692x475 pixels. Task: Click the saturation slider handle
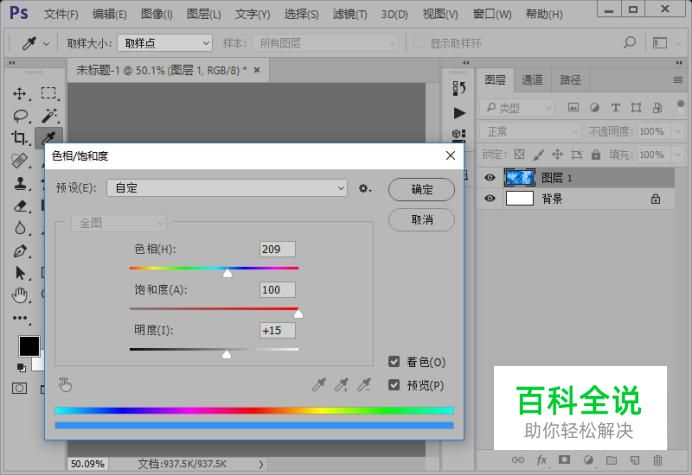[x=298, y=313]
